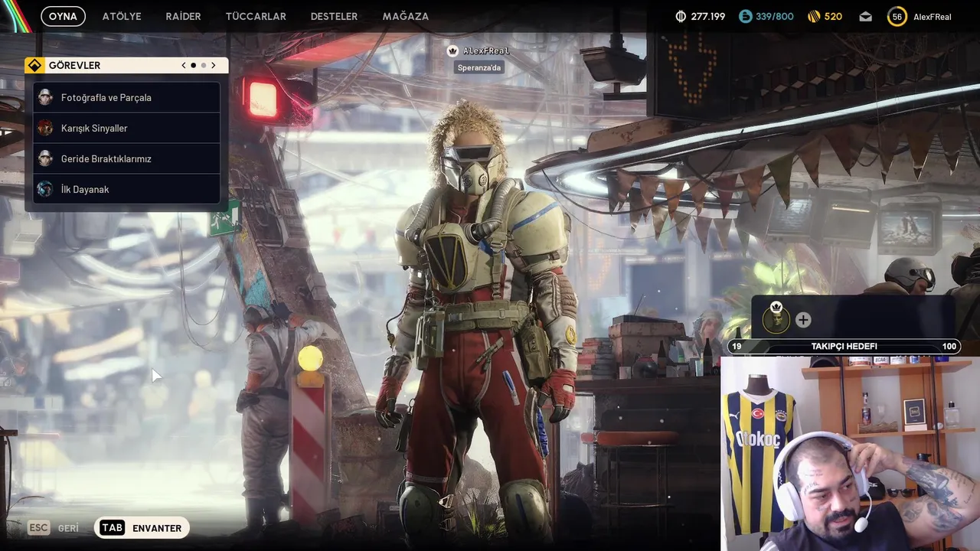Switch to the ATÖLYE tab
Image resolution: width=980 pixels, height=551 pixels.
122,16
